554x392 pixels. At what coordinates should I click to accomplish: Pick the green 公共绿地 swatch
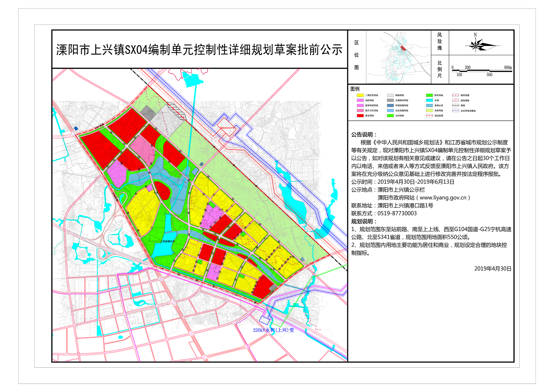pos(390,116)
